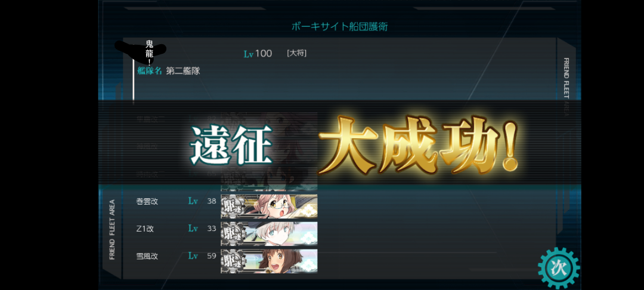Select the 雪風改 ship name
Image resolution: width=644 pixels, height=290 pixels.
click(147, 257)
